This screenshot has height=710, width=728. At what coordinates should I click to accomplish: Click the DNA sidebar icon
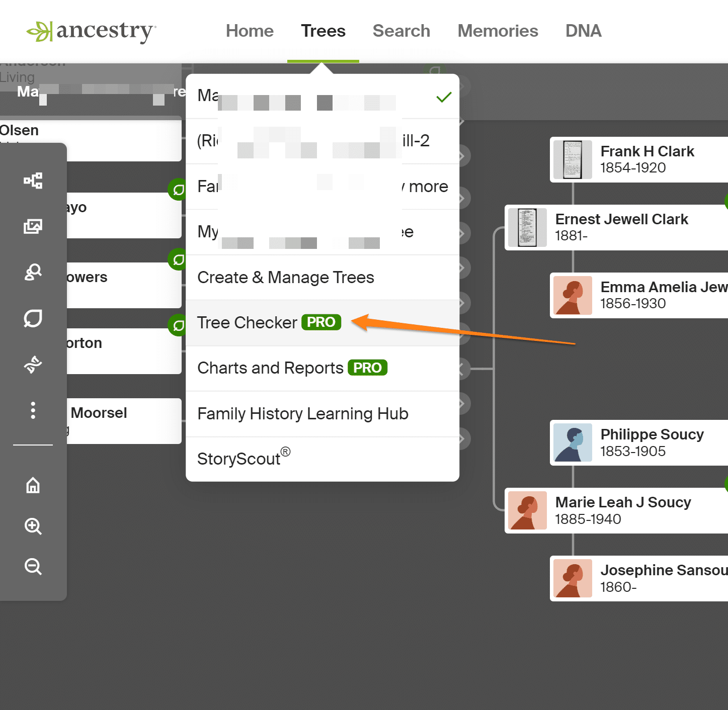pos(33,364)
